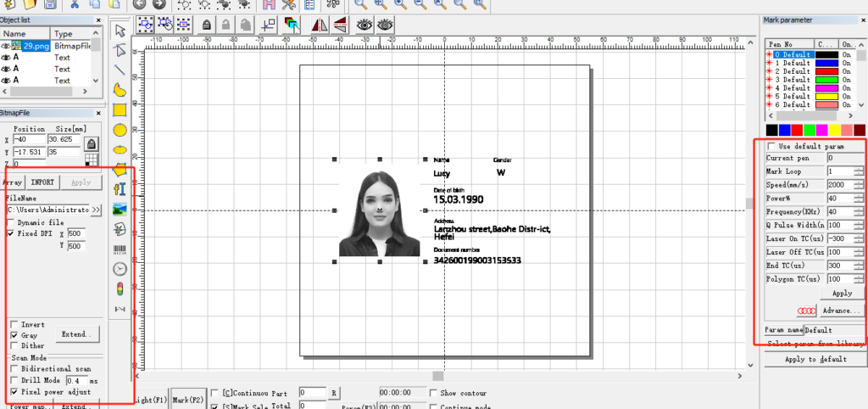Screen dimensions: 868x409
Task: Click the Timer clock tool icon
Action: pos(120,269)
